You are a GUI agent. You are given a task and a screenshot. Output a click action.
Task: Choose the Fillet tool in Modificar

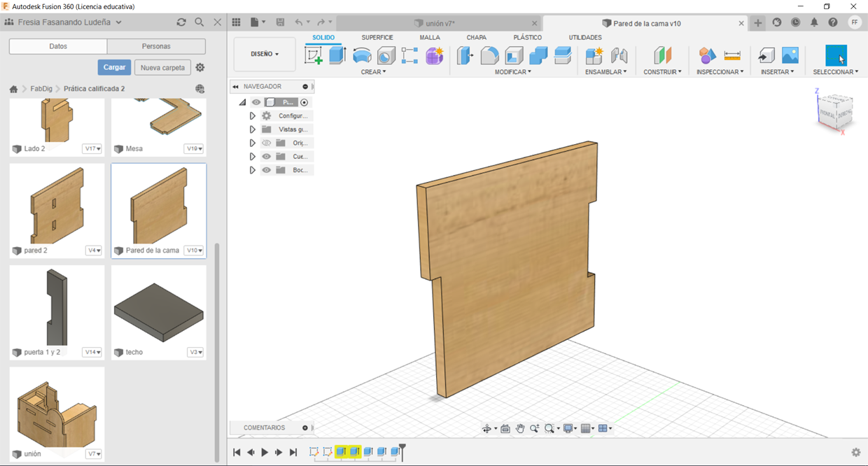tap(490, 55)
